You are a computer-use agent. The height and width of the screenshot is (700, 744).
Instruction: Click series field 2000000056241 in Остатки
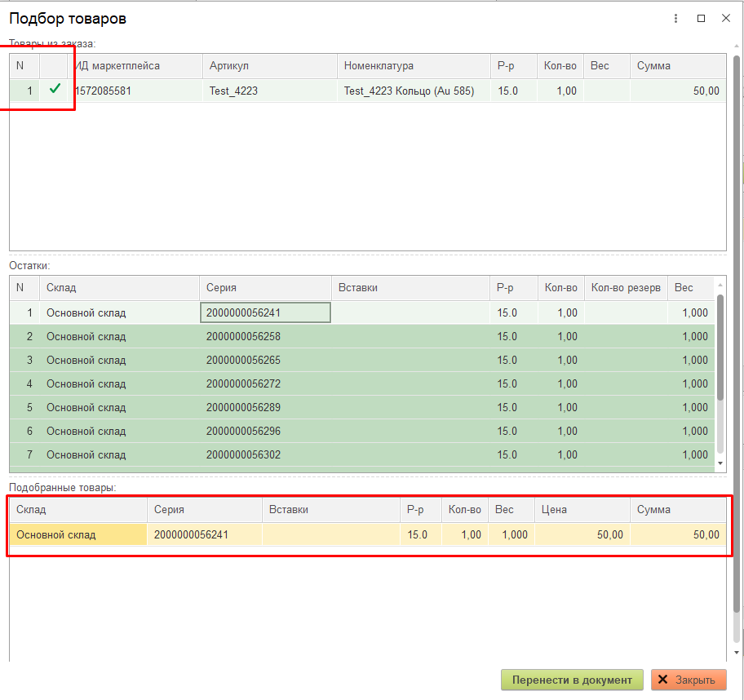[266, 312]
